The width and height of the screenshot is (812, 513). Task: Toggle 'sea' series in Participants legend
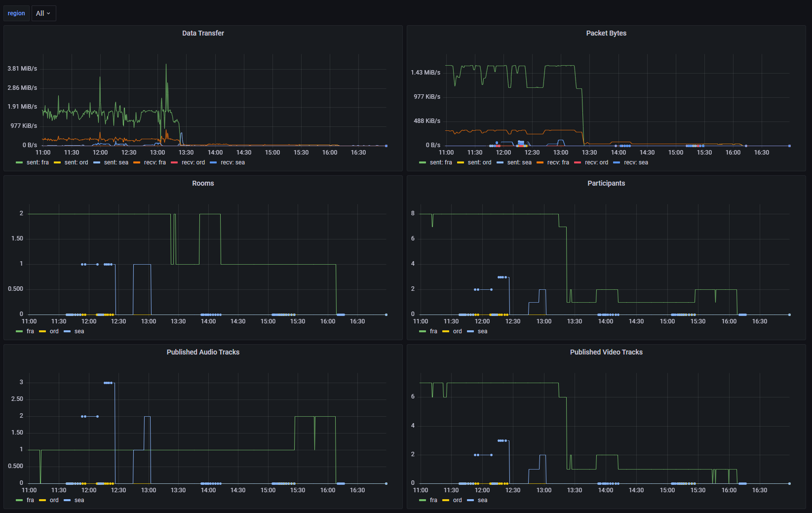482,331
